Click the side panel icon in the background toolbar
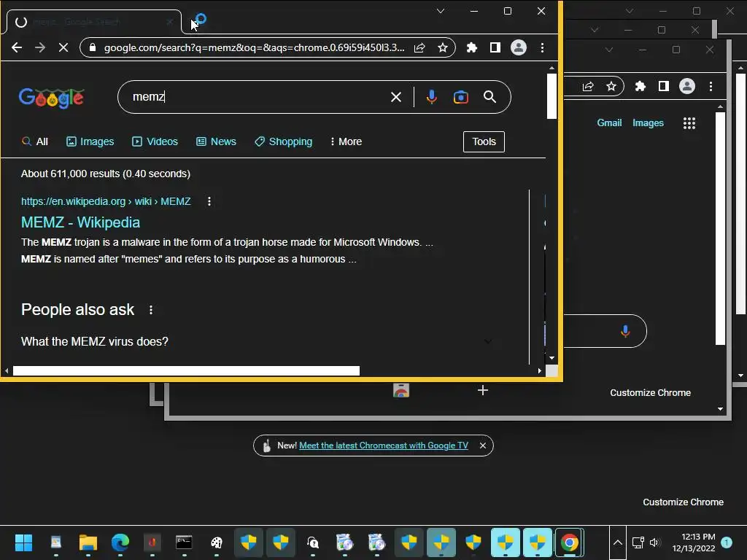Screen dimensions: 747x560 (664, 86)
